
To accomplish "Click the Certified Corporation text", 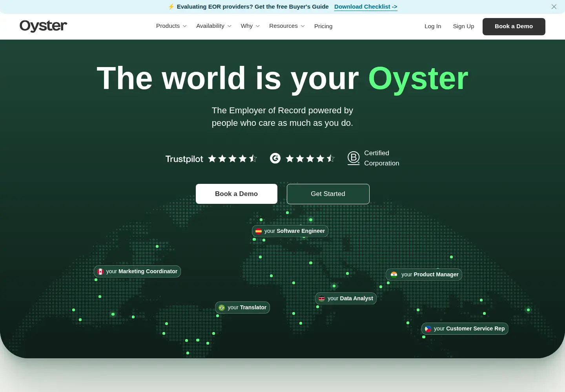I will (382, 158).
